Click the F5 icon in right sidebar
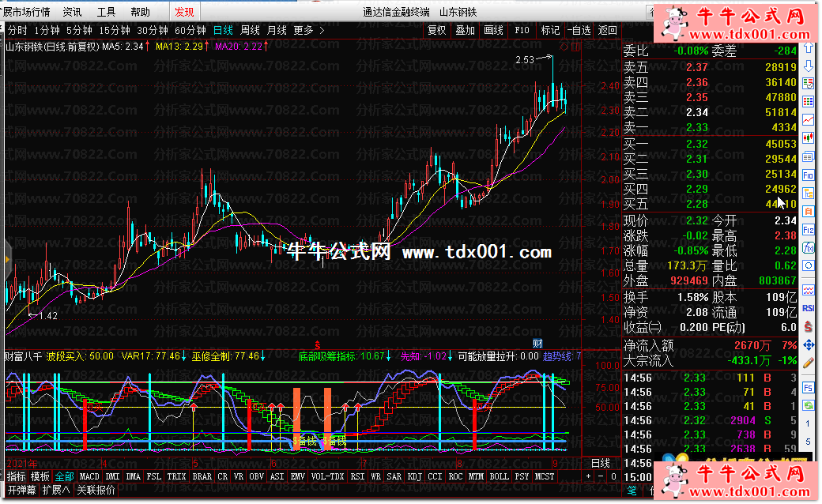822x504 pixels. 808,388
